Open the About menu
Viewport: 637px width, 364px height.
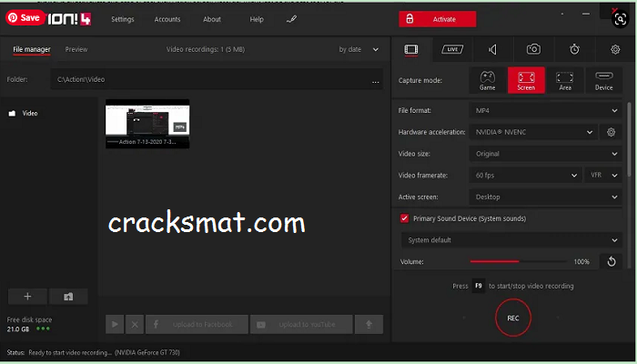click(x=212, y=19)
